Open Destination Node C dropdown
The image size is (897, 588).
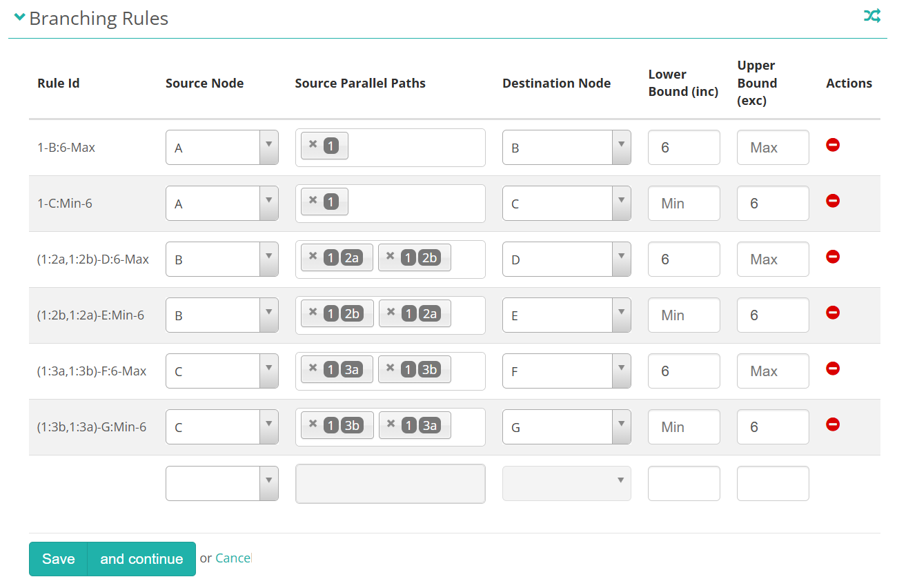pos(566,204)
